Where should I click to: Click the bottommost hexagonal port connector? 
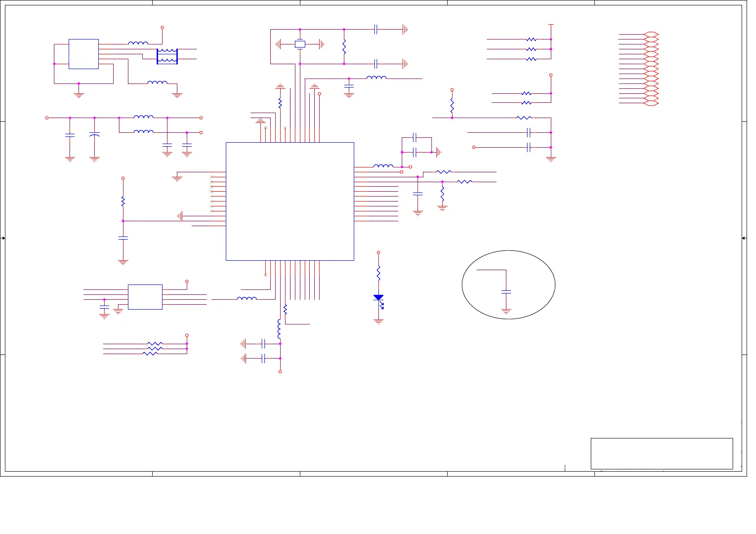pos(651,103)
